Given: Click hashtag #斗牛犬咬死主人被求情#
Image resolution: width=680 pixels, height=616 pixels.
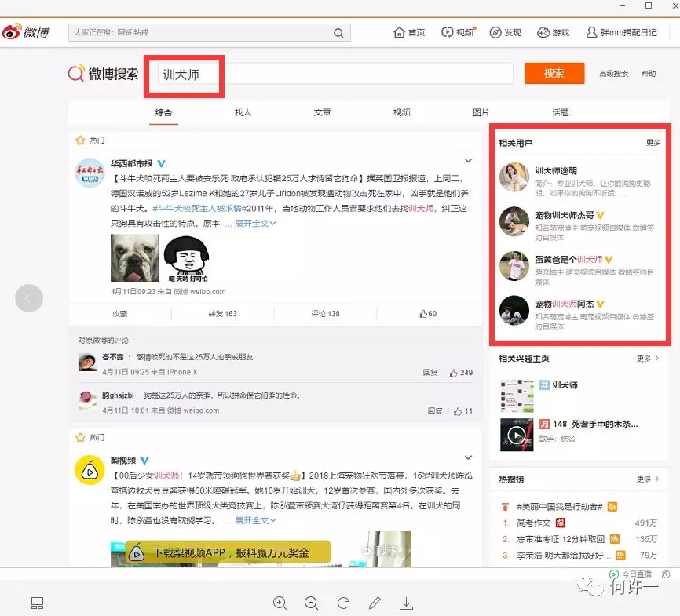Looking at the screenshot, I should 199,209.
